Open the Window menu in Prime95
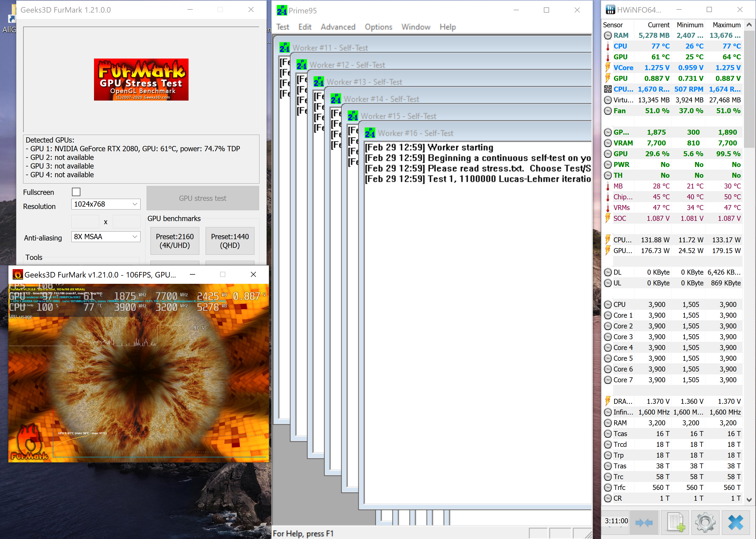The height and width of the screenshot is (539, 756). click(415, 27)
